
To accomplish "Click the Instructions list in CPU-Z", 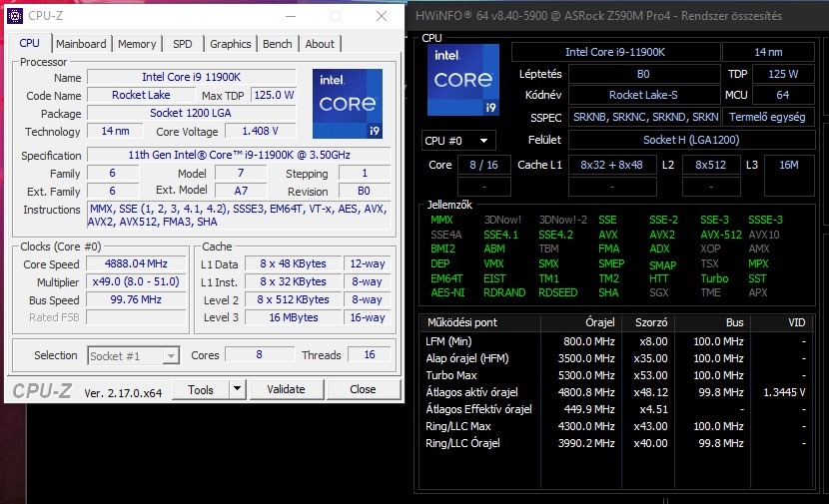I will point(239,215).
